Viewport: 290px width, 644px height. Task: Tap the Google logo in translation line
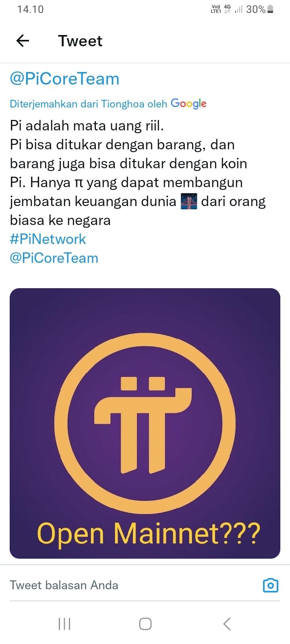click(188, 104)
